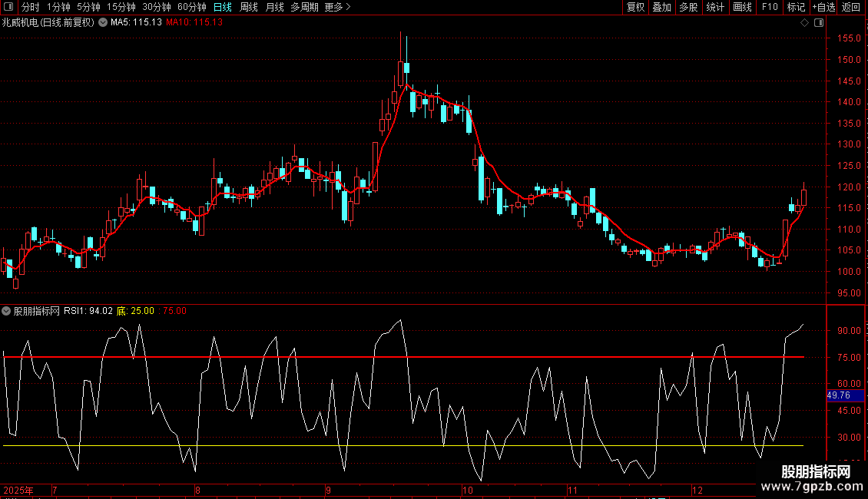Click the month 12 marker on time axis
This screenshot has height=499, width=868.
click(697, 490)
